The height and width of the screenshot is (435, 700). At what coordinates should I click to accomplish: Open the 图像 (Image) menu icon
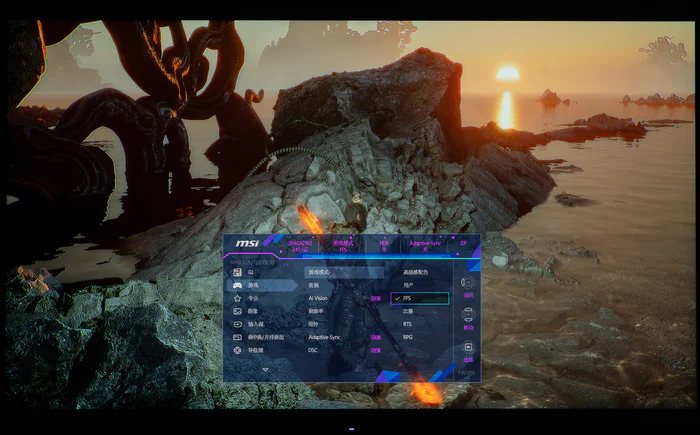tap(238, 311)
